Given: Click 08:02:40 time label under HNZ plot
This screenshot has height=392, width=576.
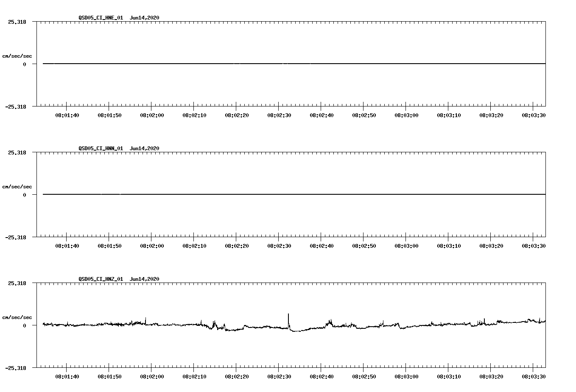Looking at the screenshot, I should 322,376.
